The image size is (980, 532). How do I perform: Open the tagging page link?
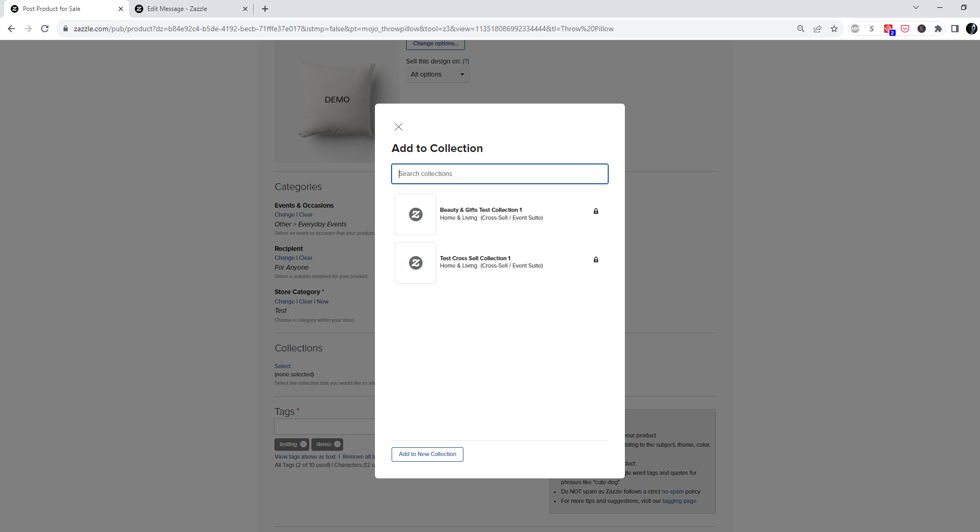(680, 501)
